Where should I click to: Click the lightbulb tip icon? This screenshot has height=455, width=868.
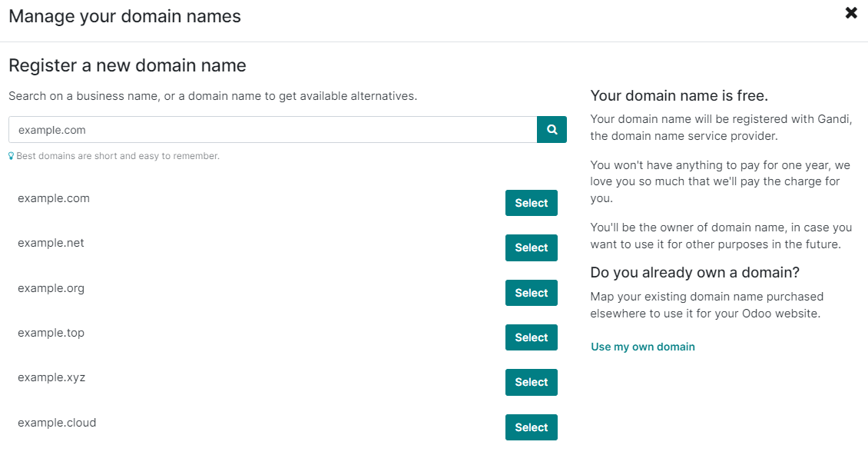[11, 155]
